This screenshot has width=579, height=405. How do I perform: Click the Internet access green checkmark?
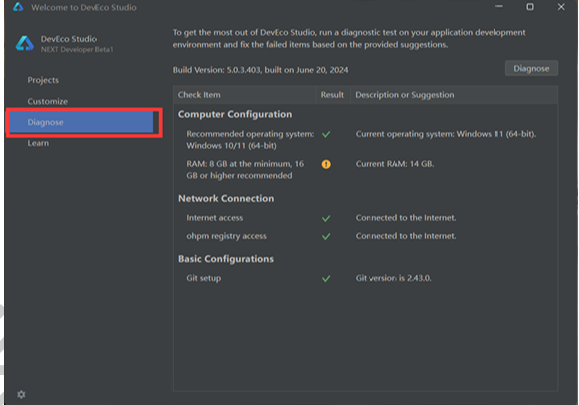pos(326,218)
